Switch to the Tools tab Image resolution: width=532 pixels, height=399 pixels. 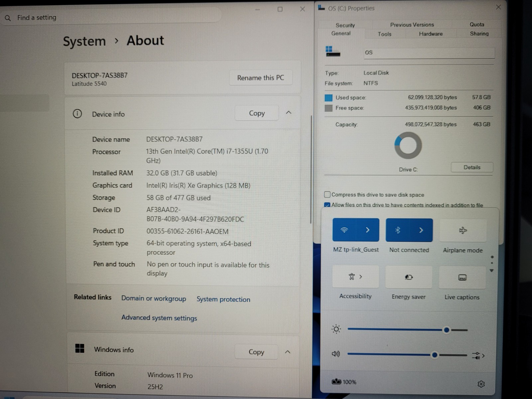click(x=384, y=34)
